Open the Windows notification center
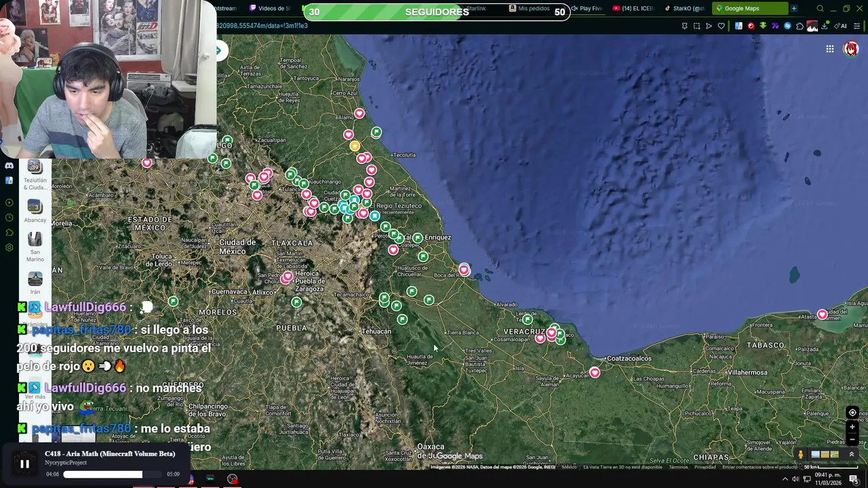The width and height of the screenshot is (868, 488). (x=854, y=479)
